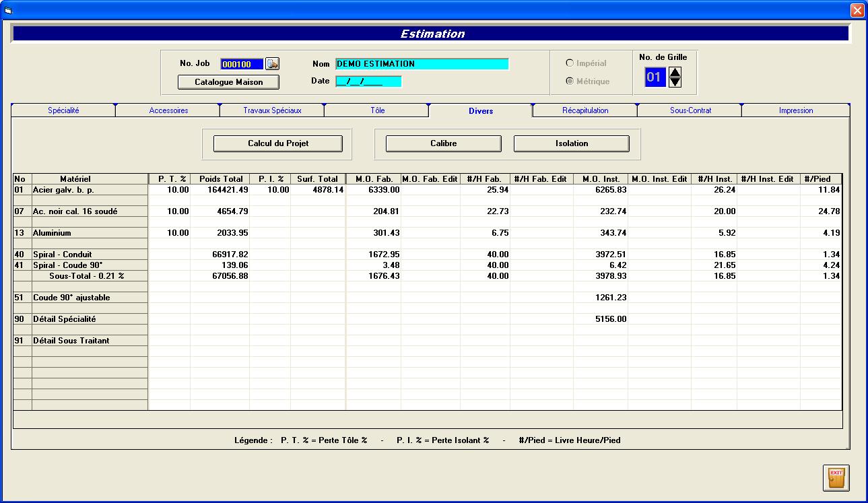Click the No. Job input field
This screenshot has width=868, height=503.
coord(241,65)
